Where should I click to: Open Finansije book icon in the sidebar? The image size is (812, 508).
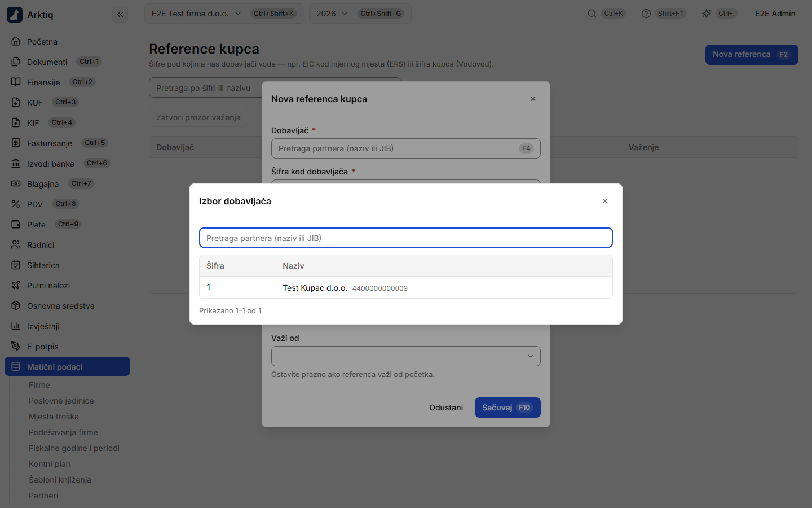[16, 82]
